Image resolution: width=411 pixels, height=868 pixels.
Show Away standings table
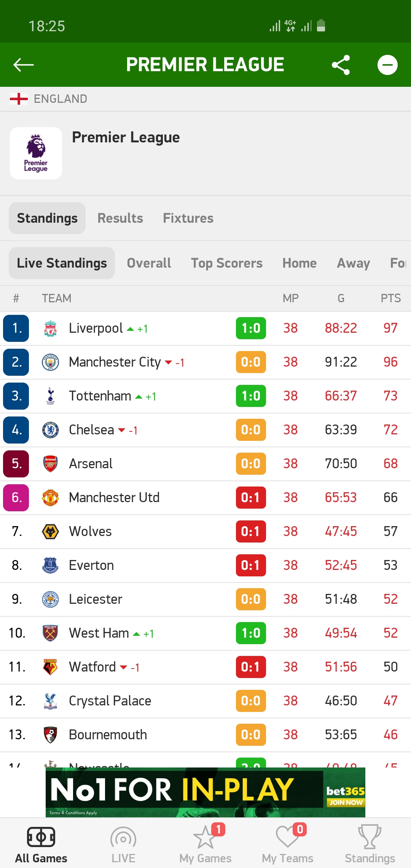(354, 263)
